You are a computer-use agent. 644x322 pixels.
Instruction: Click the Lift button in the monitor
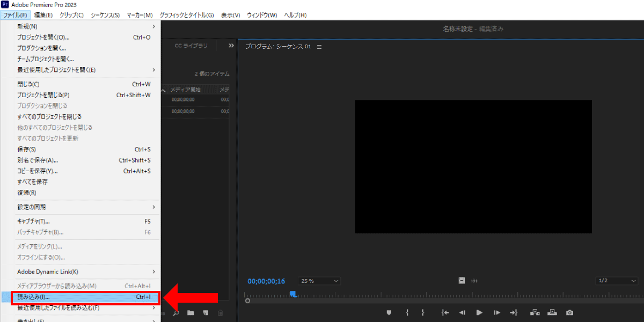[535, 312]
